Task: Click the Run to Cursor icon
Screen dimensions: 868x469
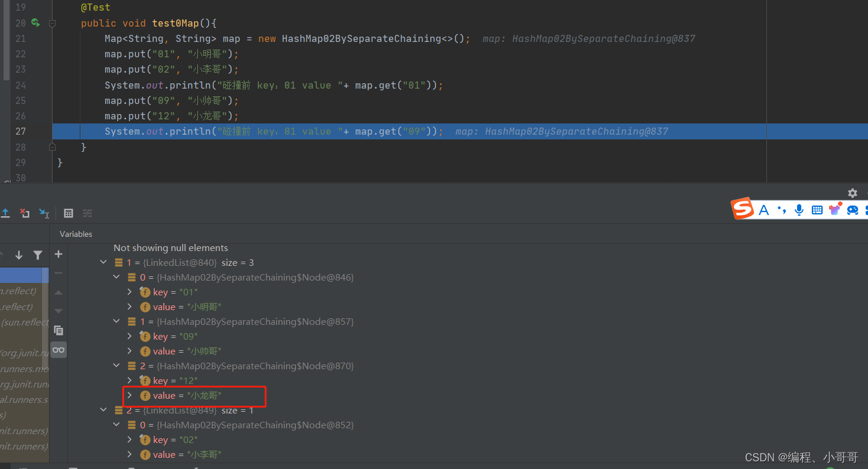Action: click(x=44, y=213)
